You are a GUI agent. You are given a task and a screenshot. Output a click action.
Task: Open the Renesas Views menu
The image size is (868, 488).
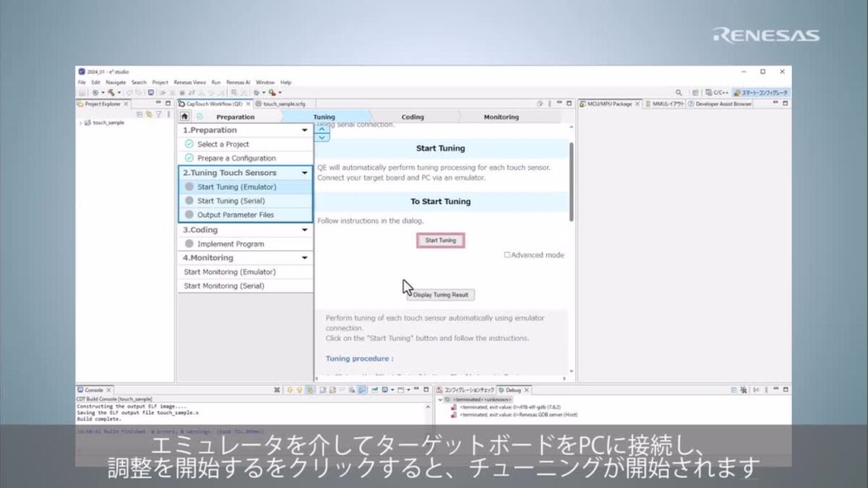pos(189,82)
